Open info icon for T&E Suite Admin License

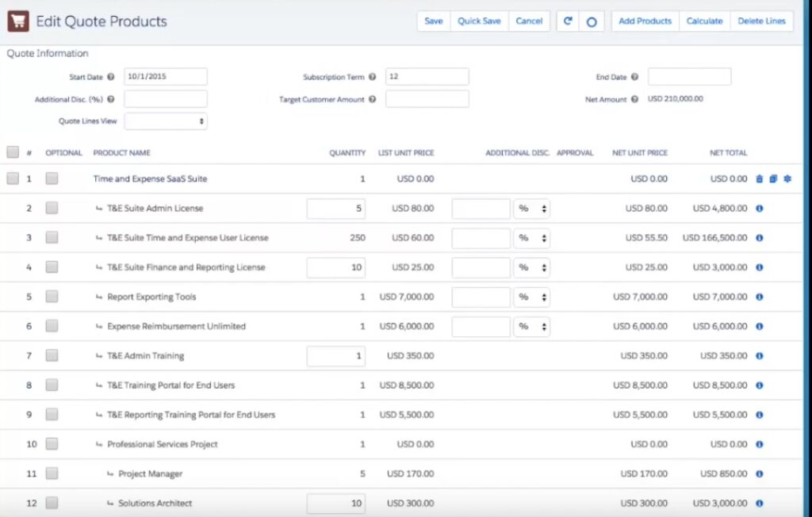pyautogui.click(x=759, y=209)
